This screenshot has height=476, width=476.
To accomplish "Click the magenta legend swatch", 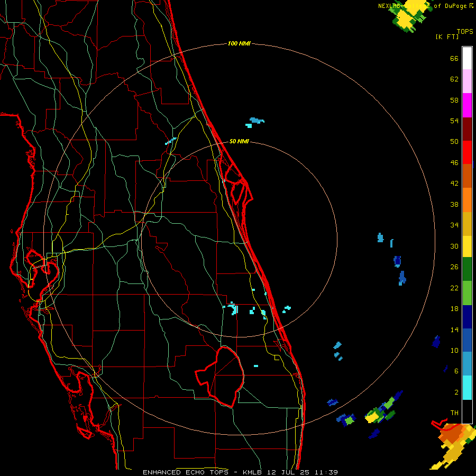I will click(x=467, y=105).
